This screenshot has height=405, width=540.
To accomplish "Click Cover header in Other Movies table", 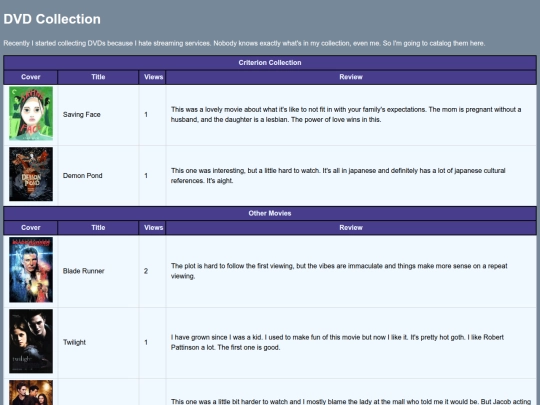I will click(31, 228).
